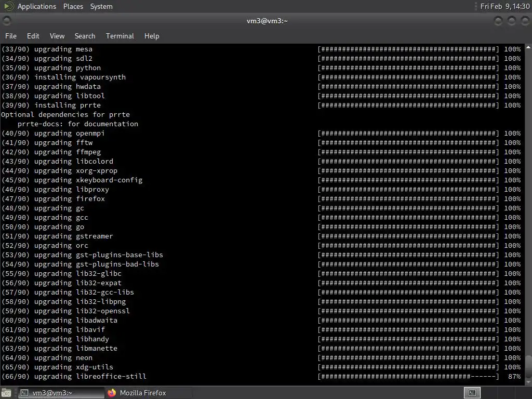Click the workspace switcher in bottom panel
532x399 pixels.
[472, 393]
